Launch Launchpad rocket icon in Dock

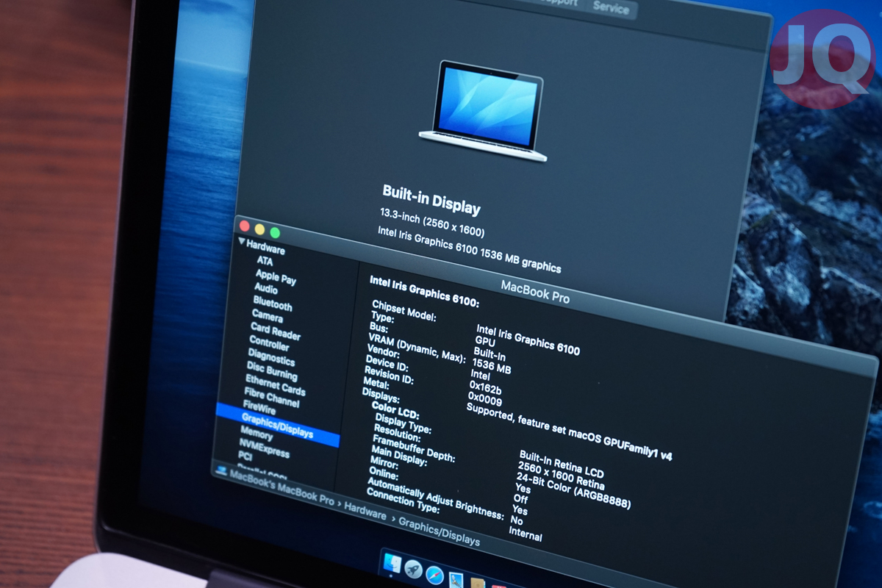point(413,568)
